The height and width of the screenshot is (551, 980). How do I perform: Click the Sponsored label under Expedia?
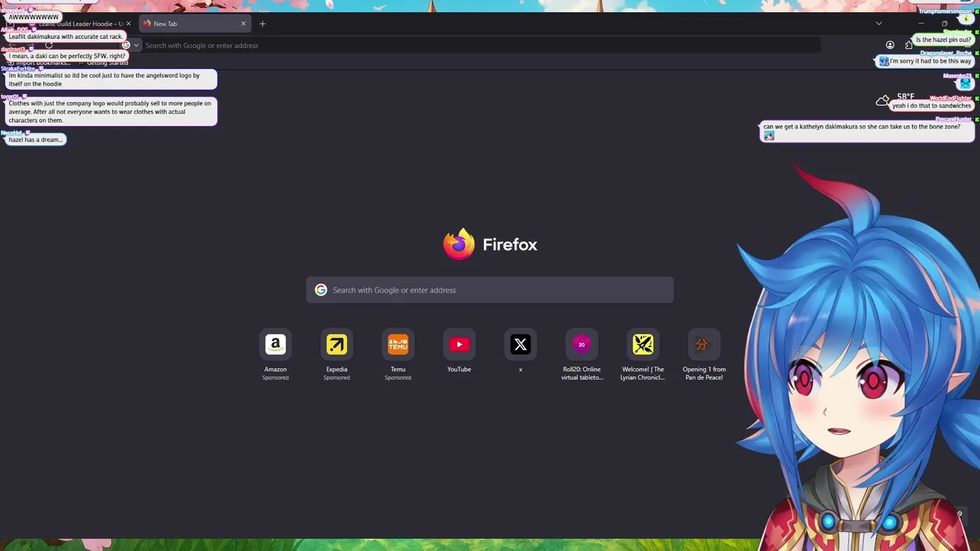click(337, 377)
